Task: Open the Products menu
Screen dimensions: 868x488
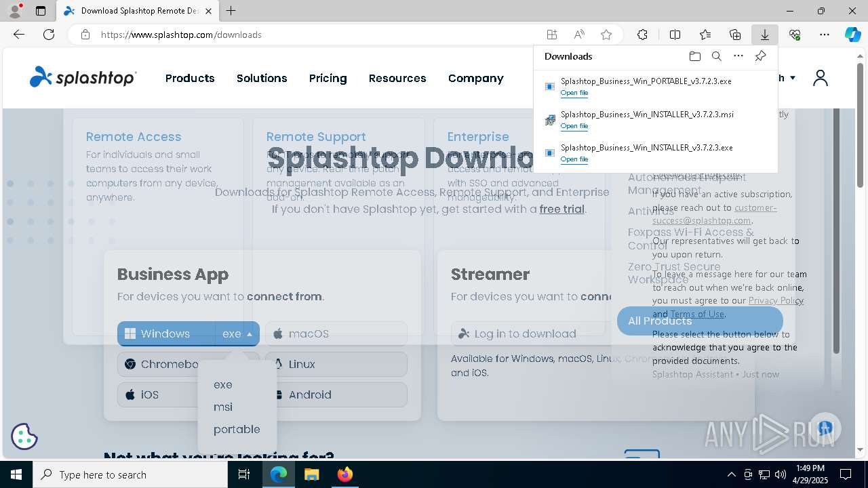Action: coord(190,78)
